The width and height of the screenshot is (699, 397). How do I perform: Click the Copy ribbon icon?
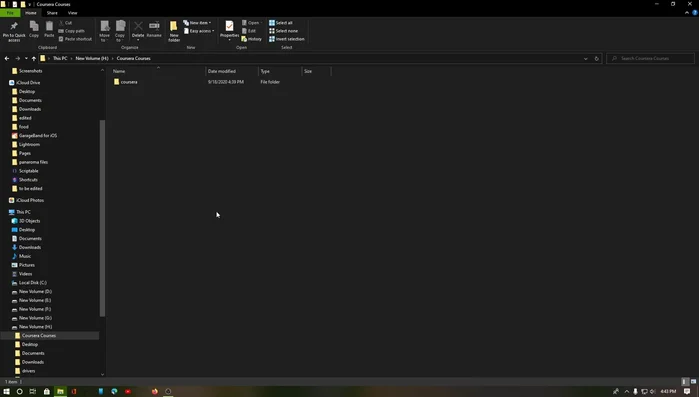tap(34, 29)
